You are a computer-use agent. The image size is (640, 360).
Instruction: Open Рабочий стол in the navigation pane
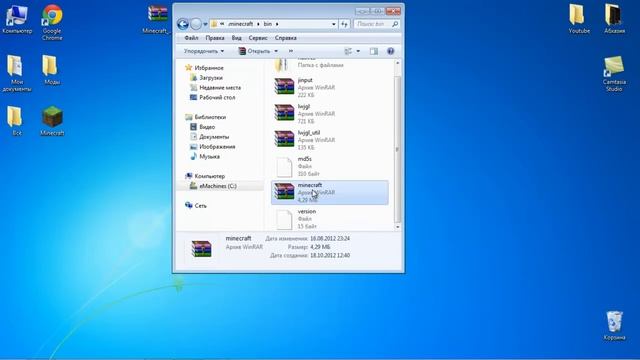click(217, 97)
